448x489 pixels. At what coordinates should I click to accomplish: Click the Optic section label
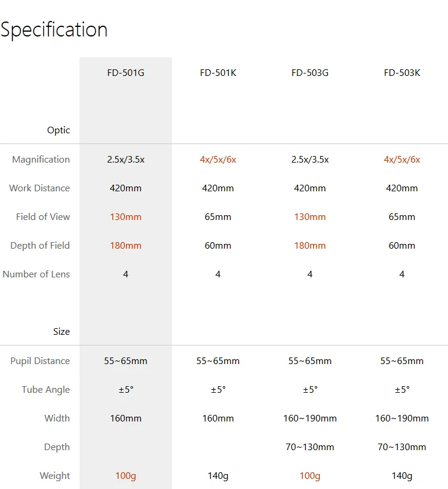coord(59,130)
